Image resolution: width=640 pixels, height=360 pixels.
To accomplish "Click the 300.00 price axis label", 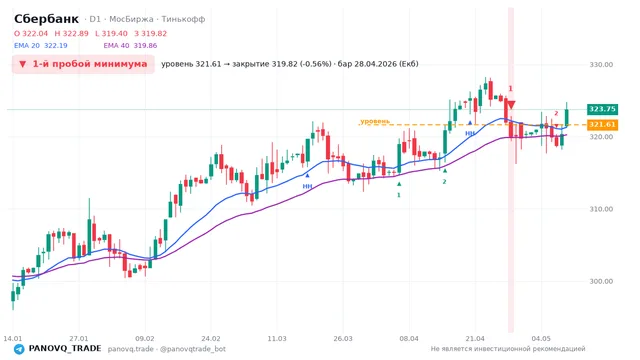I will click(x=601, y=281).
